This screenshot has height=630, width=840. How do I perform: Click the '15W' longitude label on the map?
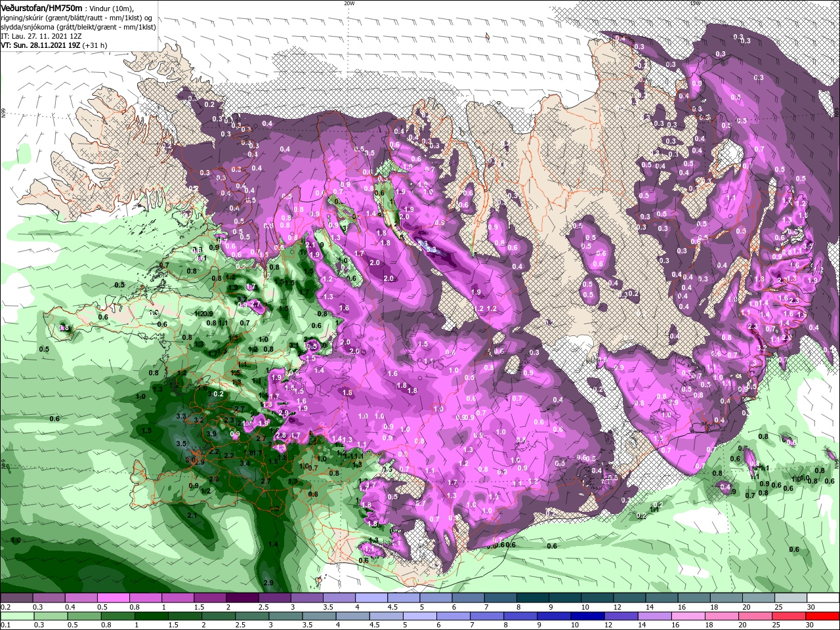pos(695,3)
